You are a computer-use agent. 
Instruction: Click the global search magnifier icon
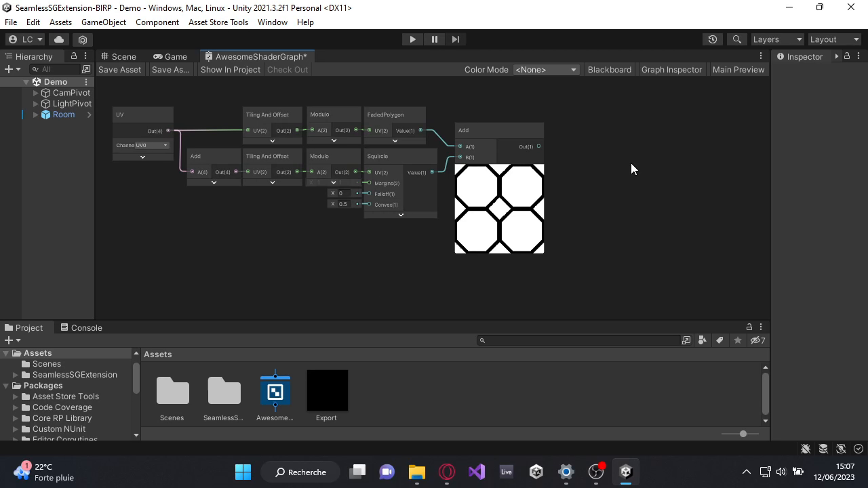pos(736,39)
